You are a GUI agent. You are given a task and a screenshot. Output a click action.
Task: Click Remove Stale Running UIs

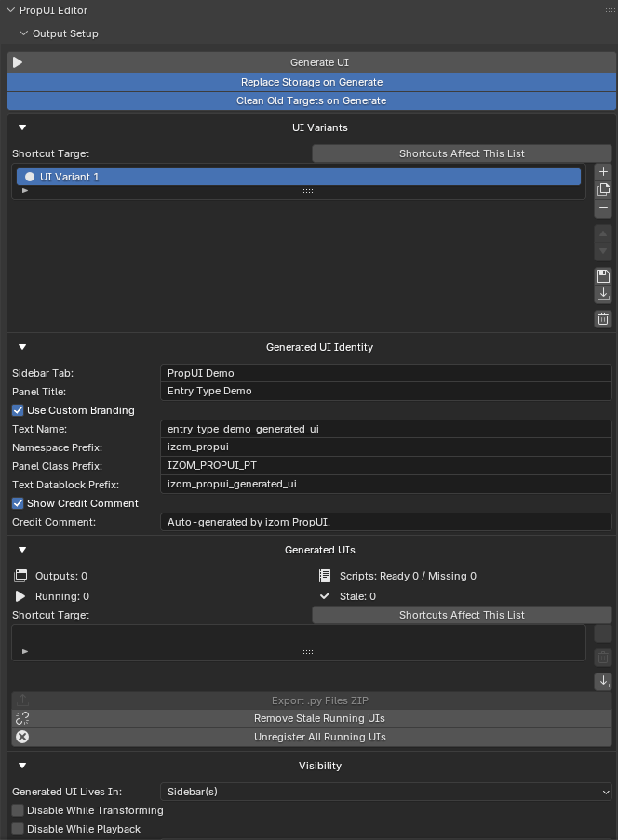click(312, 718)
